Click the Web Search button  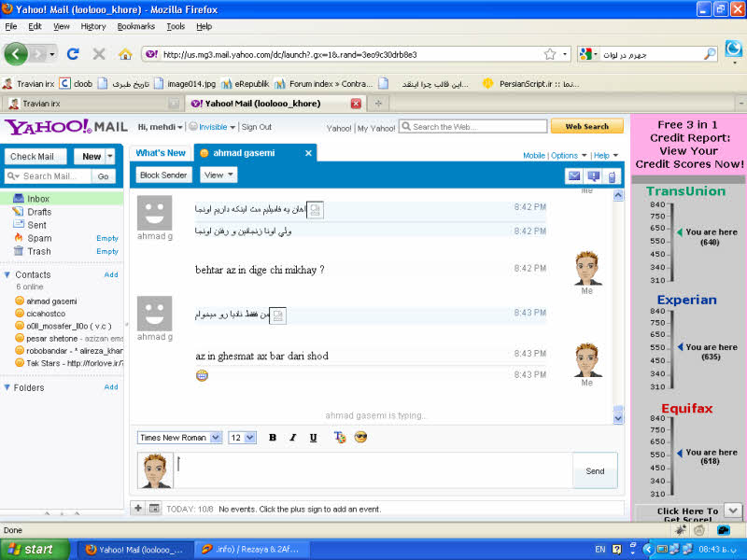(587, 127)
